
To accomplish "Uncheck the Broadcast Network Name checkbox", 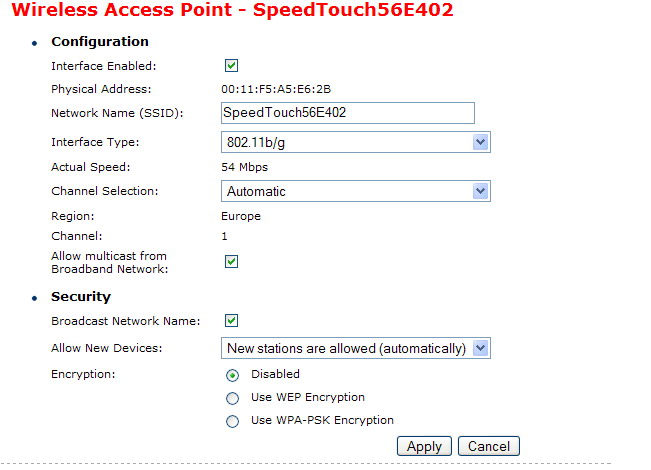I will coord(231,321).
